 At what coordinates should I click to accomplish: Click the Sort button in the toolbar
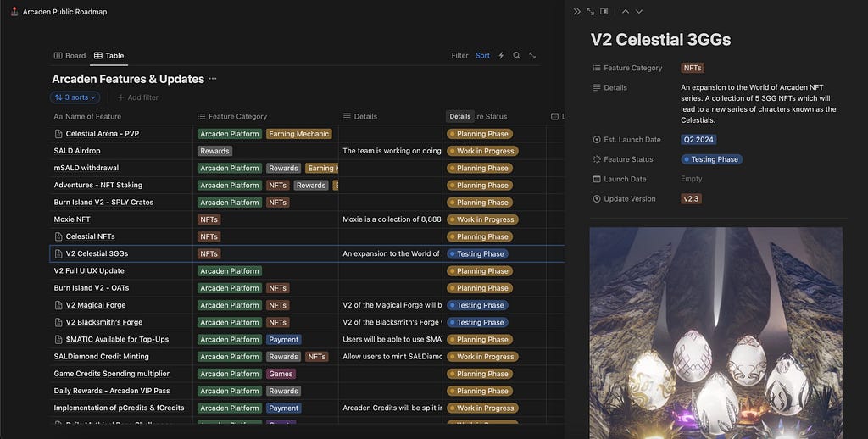[482, 55]
